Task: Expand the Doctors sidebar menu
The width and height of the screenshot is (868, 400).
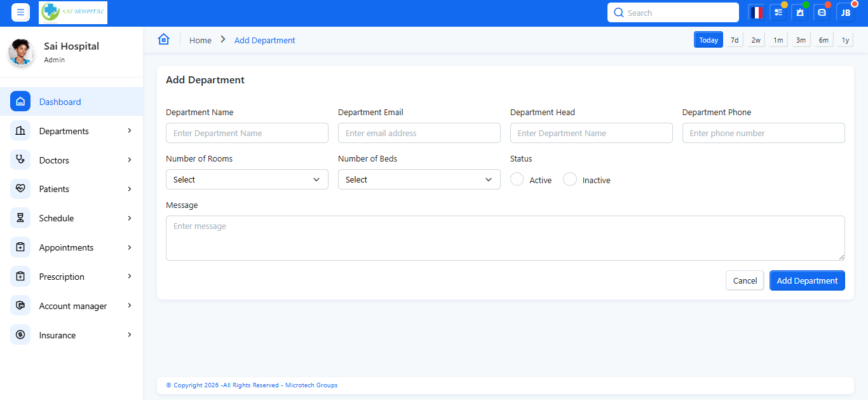Action: [72, 160]
